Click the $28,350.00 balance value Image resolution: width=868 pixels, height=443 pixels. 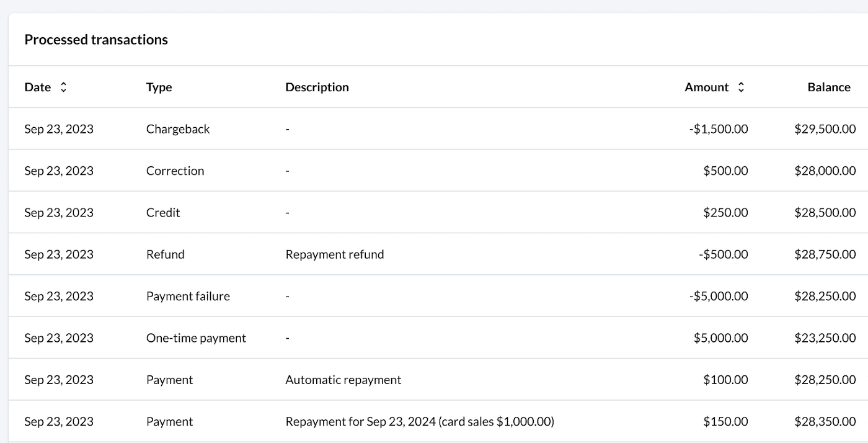click(825, 421)
